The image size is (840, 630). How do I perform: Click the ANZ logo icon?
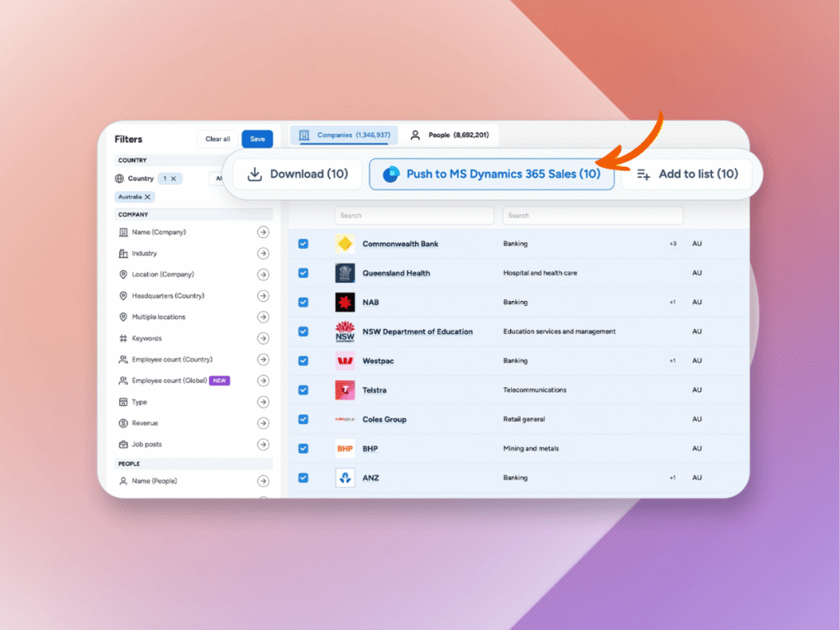click(x=345, y=477)
